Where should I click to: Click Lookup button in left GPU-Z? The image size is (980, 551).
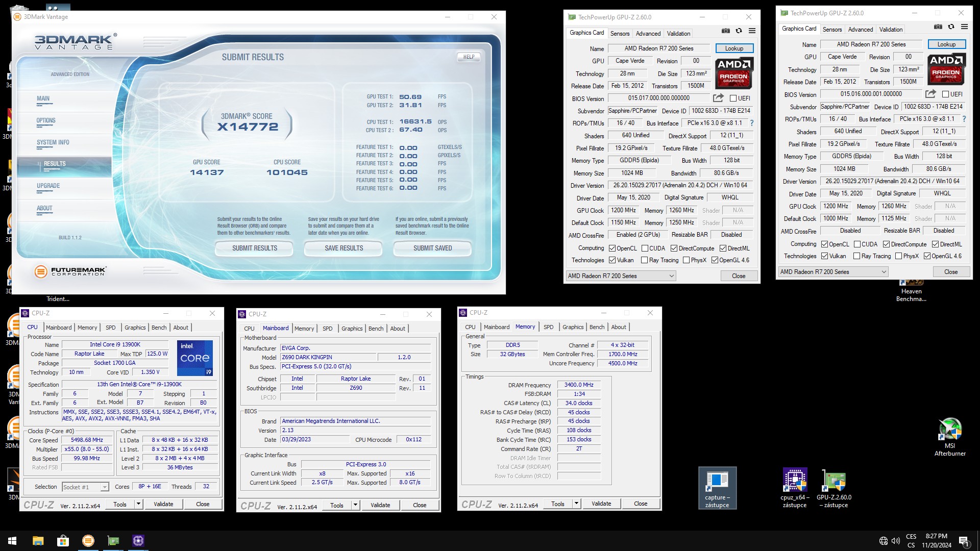tap(734, 48)
